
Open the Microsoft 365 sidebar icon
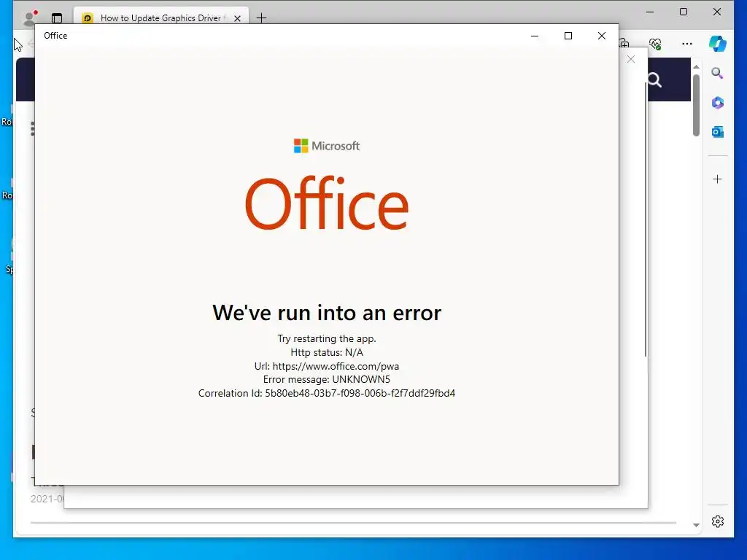pos(718,103)
